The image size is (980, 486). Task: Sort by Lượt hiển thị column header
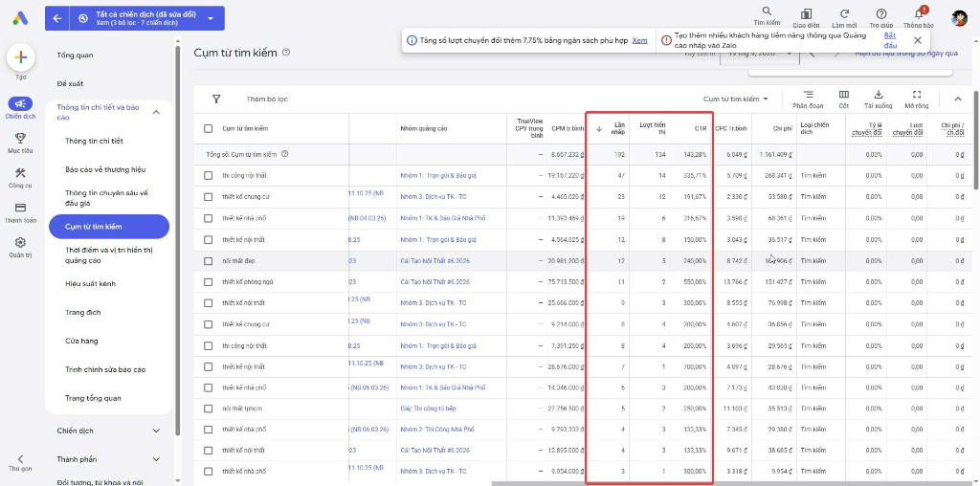[652, 129]
